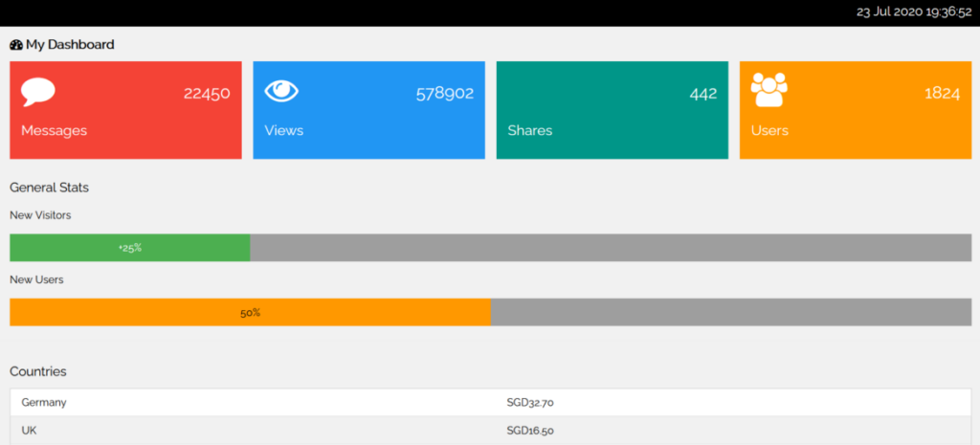Click the Countries heading
Image resolution: width=980 pixels, height=445 pixels.
[38, 372]
